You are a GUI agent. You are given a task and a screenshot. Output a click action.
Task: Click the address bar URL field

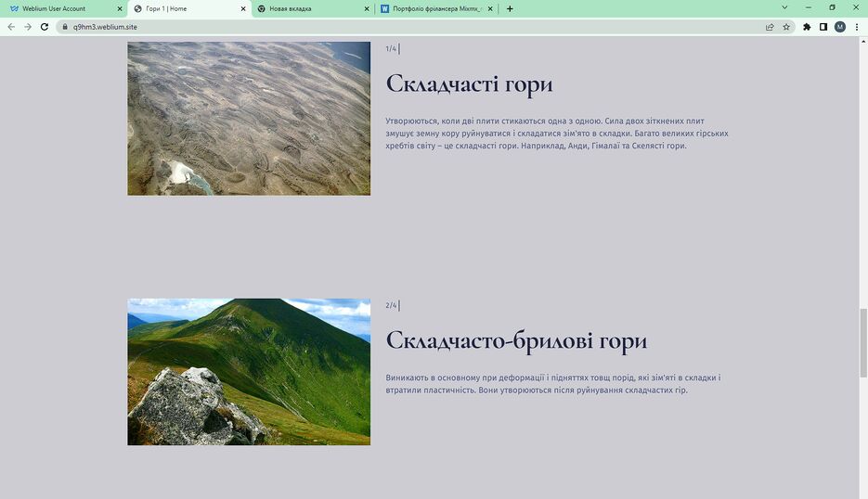click(371, 27)
